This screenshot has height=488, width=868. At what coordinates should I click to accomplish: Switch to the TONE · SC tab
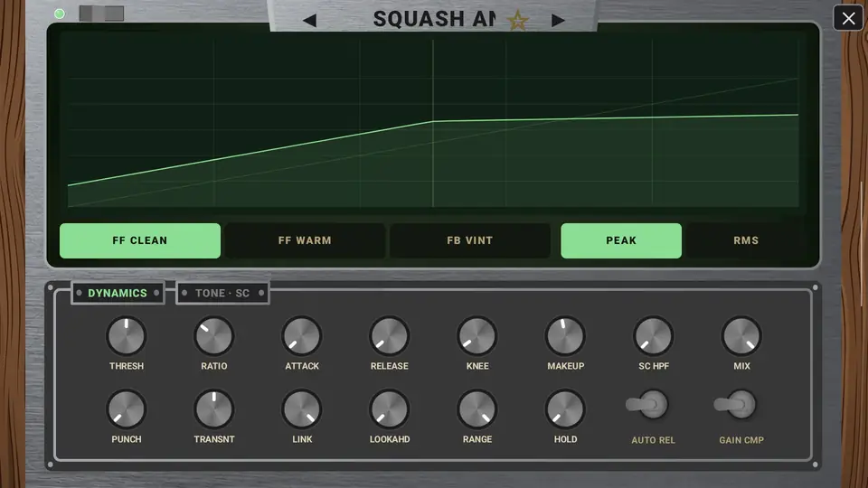pyautogui.click(x=222, y=293)
